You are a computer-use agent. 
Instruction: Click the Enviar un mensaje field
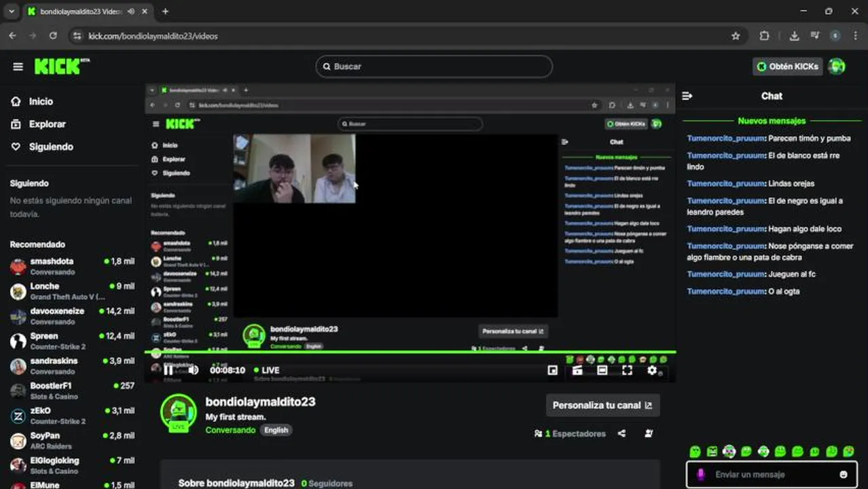[772, 475]
